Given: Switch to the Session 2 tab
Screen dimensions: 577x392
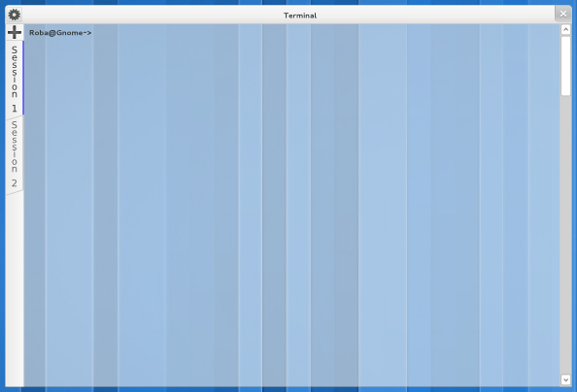Looking at the screenshot, I should tap(15, 153).
